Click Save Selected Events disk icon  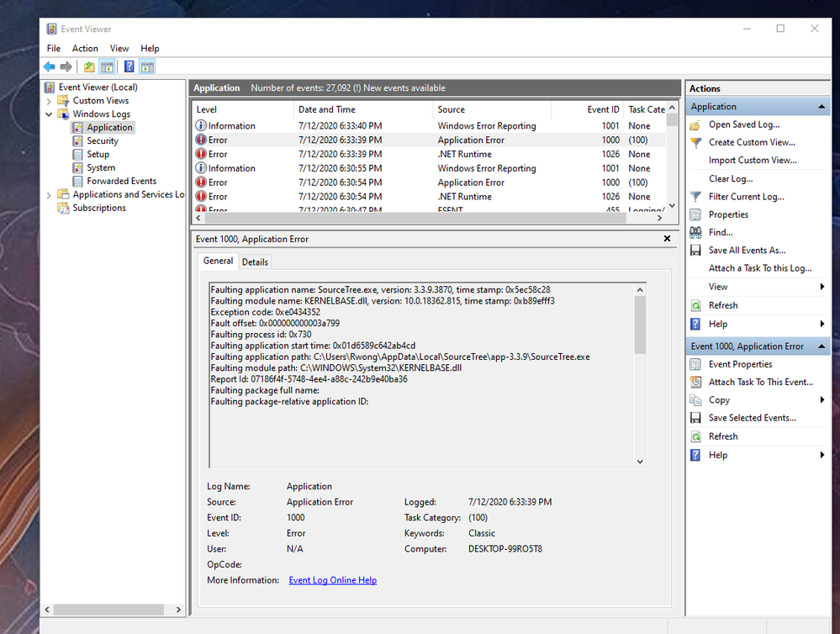(695, 418)
